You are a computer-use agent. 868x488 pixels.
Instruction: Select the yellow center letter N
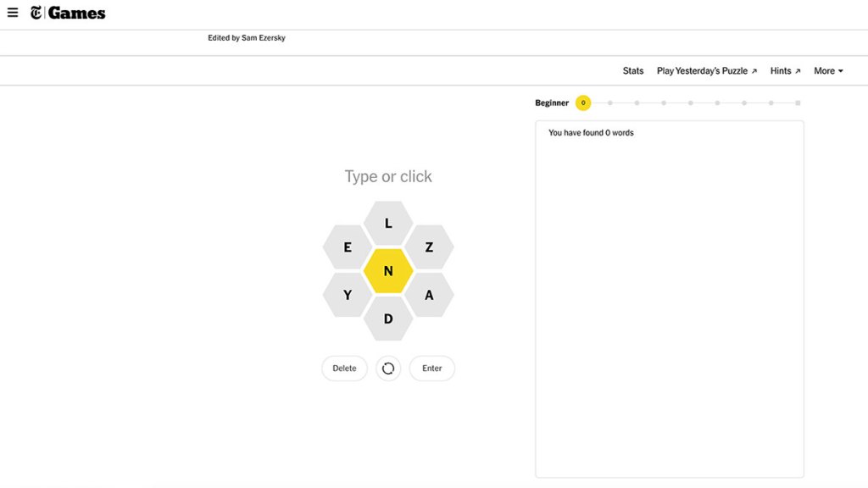388,271
